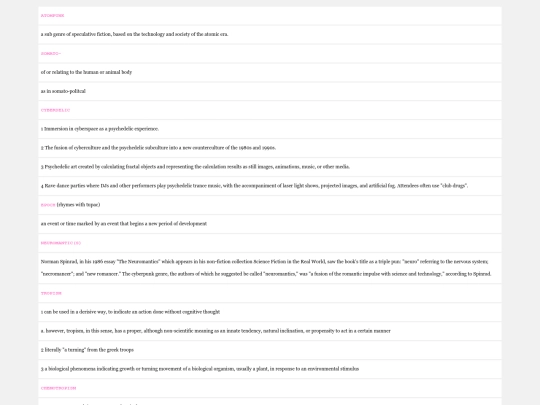Select the line beginning "necromancer"; and "new romancer."

pyautogui.click(x=266, y=274)
